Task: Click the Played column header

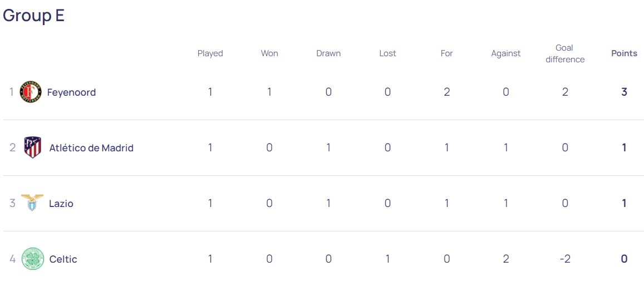Action: click(210, 53)
